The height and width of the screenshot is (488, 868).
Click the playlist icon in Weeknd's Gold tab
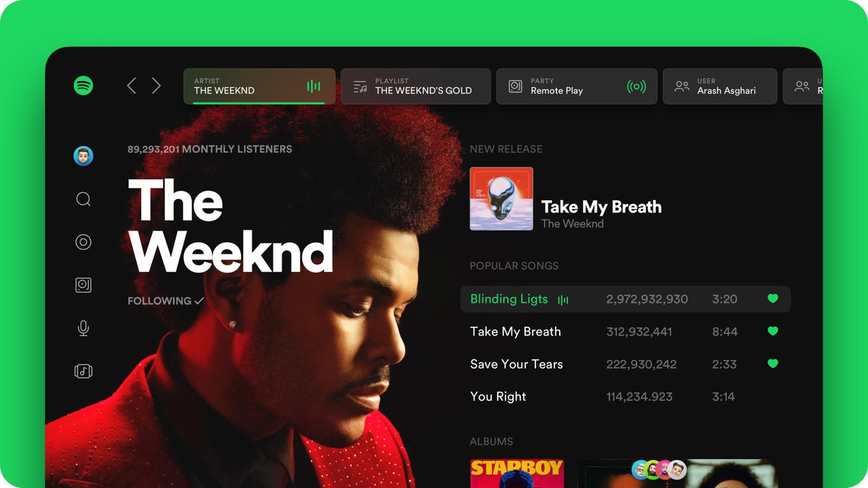coord(359,87)
